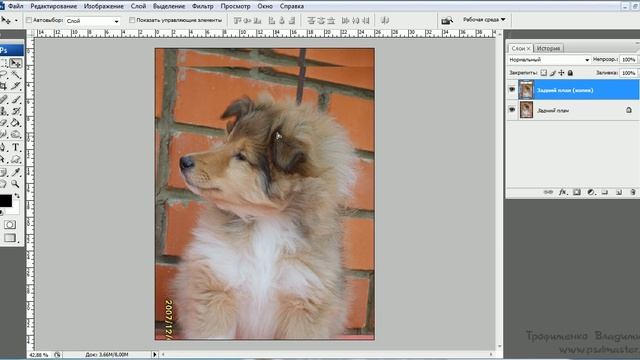The height and width of the screenshot is (360, 640).
Task: Select the Lasso tool
Action: tap(3, 75)
